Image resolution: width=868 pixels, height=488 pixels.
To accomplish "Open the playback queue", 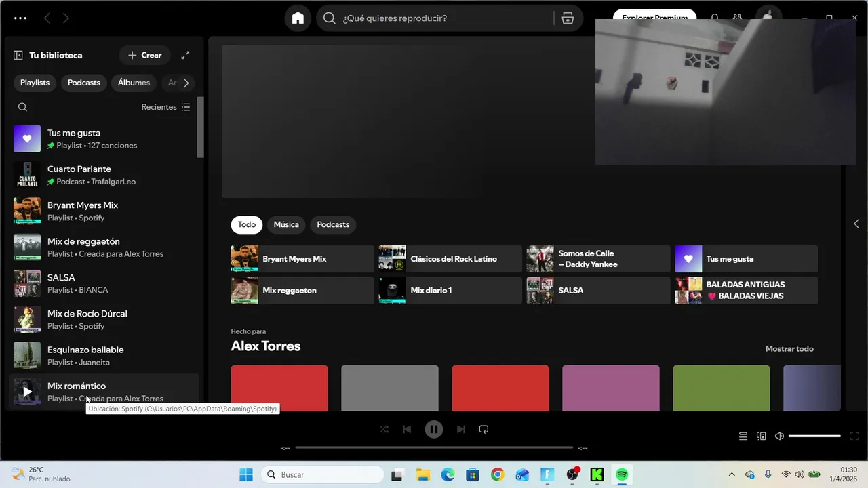I will click(x=743, y=436).
